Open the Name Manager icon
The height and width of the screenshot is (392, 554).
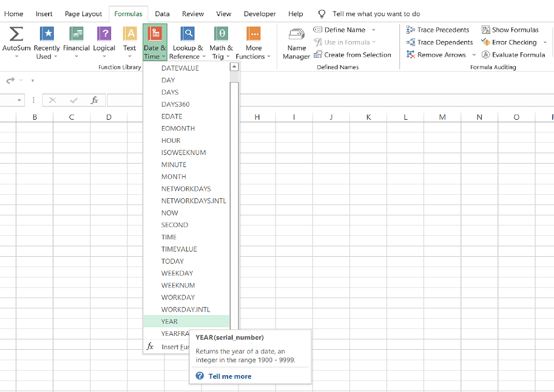tap(296, 35)
